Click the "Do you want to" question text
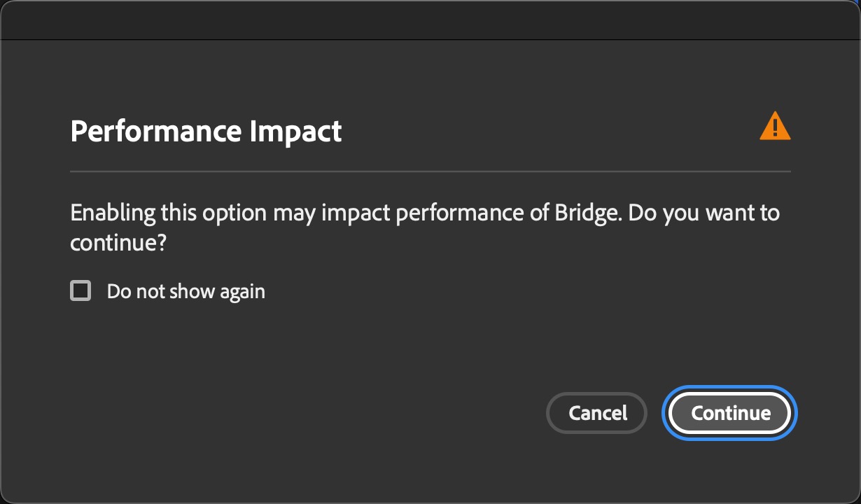861x504 pixels. (703, 212)
